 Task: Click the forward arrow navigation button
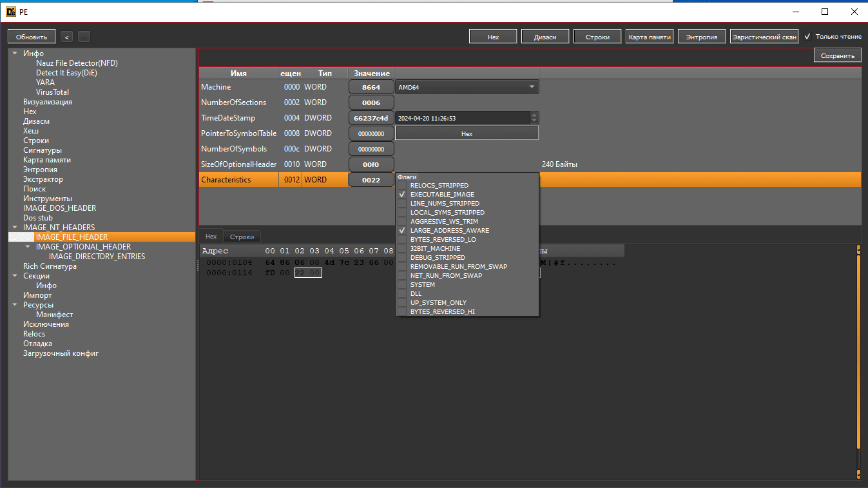(84, 37)
